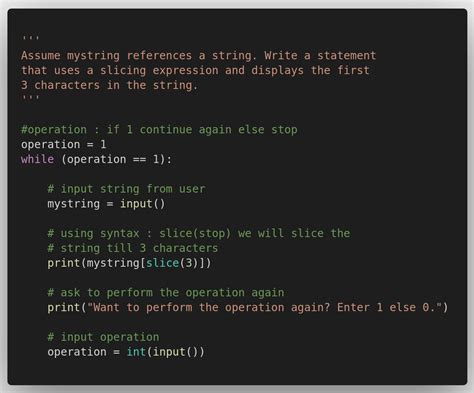Click the 'slice' function name in print statement
This screenshot has height=393, width=474.
coord(162,263)
